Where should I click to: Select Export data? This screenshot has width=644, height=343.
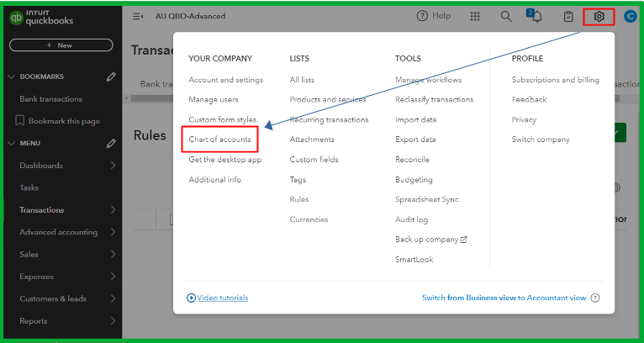[415, 140]
